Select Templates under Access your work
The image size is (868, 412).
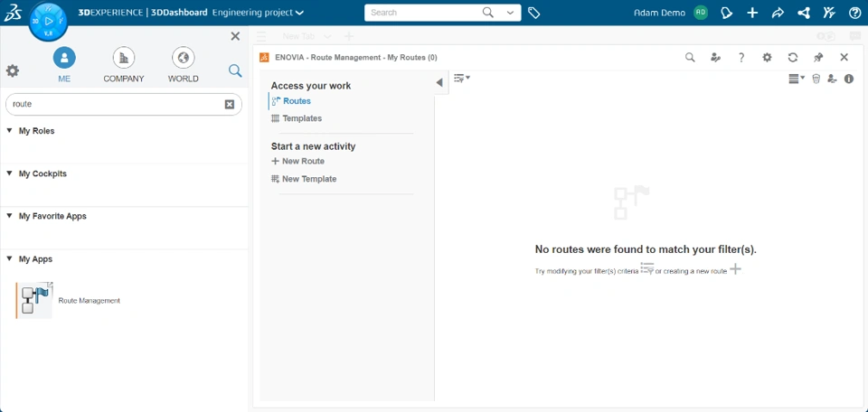pyautogui.click(x=301, y=118)
